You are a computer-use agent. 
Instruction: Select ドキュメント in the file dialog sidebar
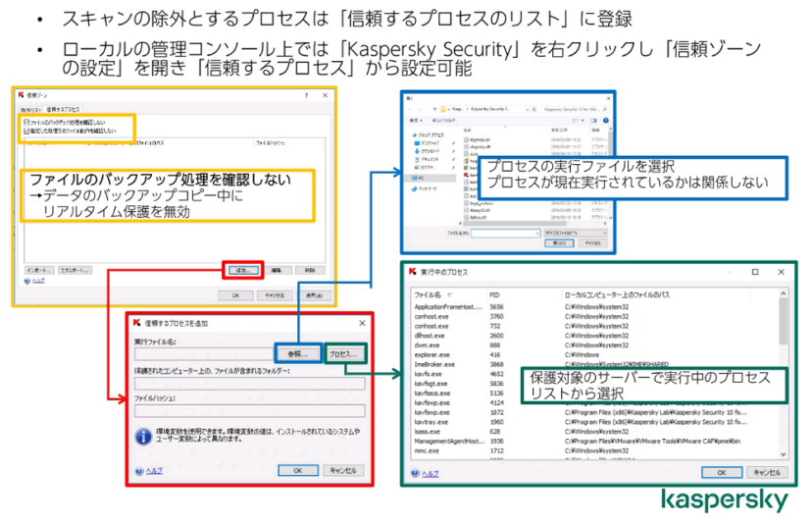pyautogui.click(x=427, y=160)
